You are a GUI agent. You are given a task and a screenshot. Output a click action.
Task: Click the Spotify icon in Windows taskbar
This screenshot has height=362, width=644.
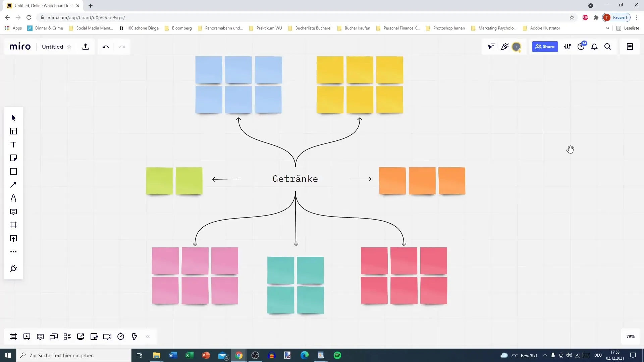pos(338,355)
